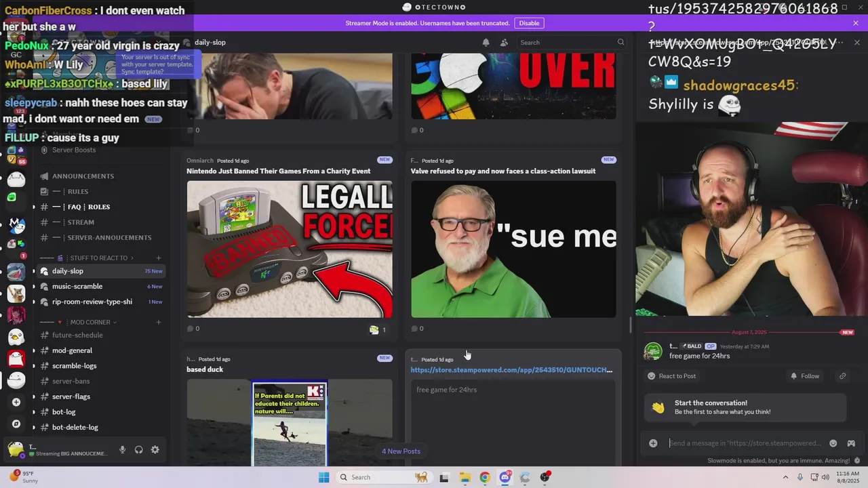Image resolution: width=868 pixels, height=488 pixels.
Task: Click post title 'Valve refused to pay'
Action: pyautogui.click(x=503, y=171)
